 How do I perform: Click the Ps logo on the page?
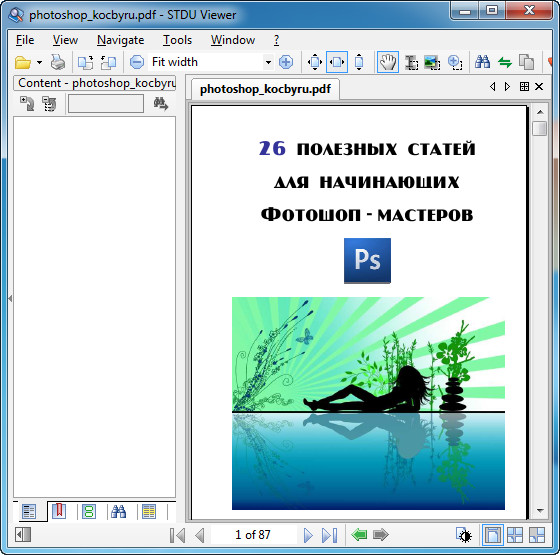[367, 261]
